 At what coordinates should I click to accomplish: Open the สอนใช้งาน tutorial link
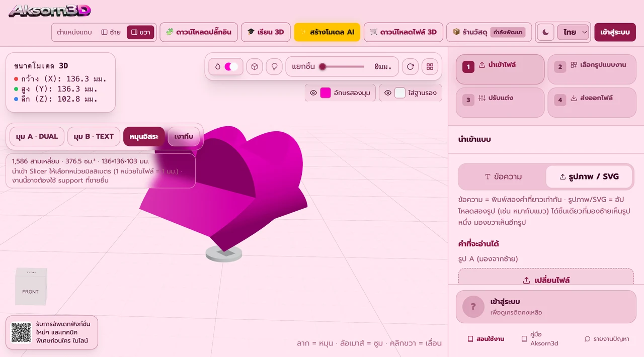point(486,339)
